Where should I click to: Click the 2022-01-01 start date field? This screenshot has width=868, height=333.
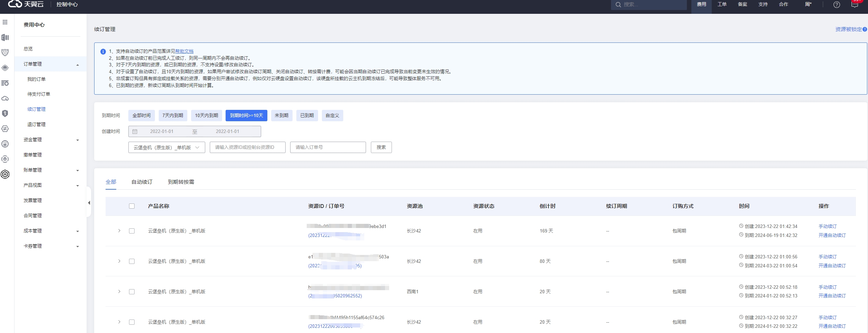[162, 132]
